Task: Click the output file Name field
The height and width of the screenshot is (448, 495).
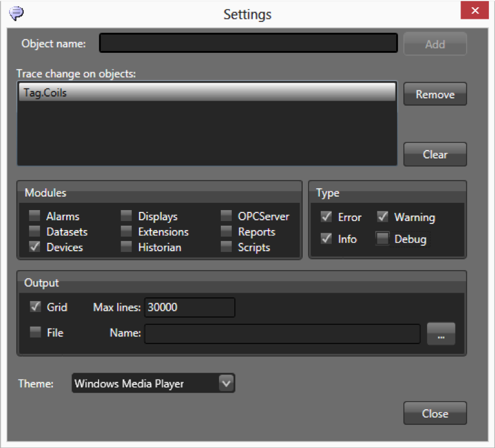Action: click(x=282, y=333)
